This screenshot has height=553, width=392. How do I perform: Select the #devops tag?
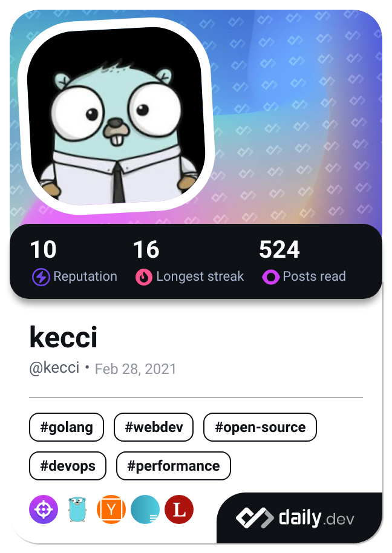coord(68,466)
